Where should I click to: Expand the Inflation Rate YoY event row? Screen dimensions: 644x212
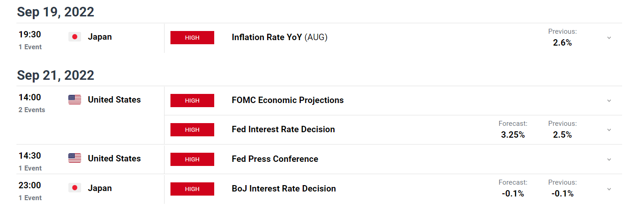(609, 38)
